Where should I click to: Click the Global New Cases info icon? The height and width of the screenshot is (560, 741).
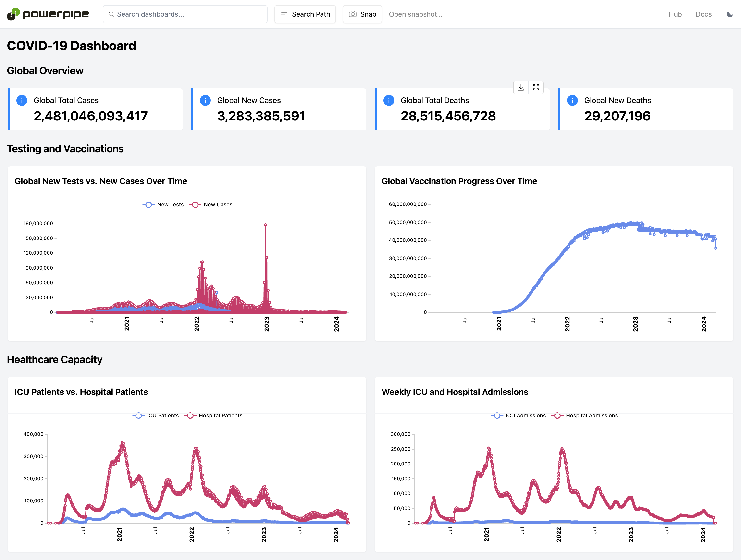(205, 100)
